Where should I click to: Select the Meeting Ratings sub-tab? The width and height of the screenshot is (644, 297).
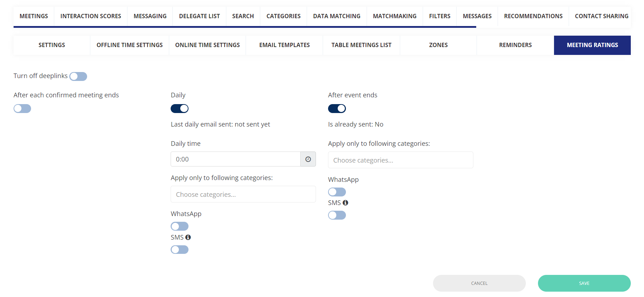click(592, 45)
